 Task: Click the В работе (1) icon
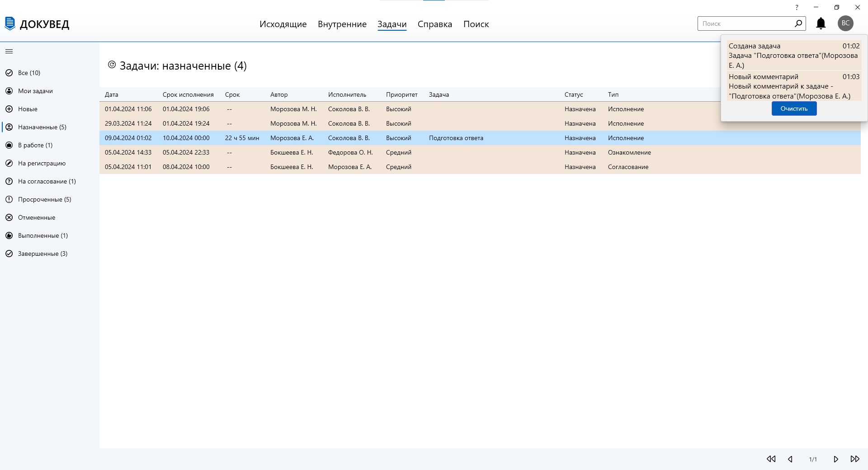(9, 145)
